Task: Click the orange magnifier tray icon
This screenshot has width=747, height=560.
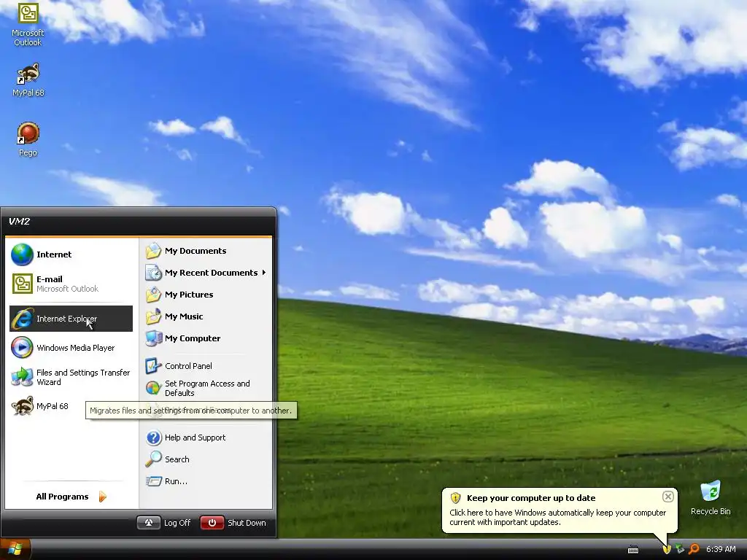Action: [x=694, y=550]
